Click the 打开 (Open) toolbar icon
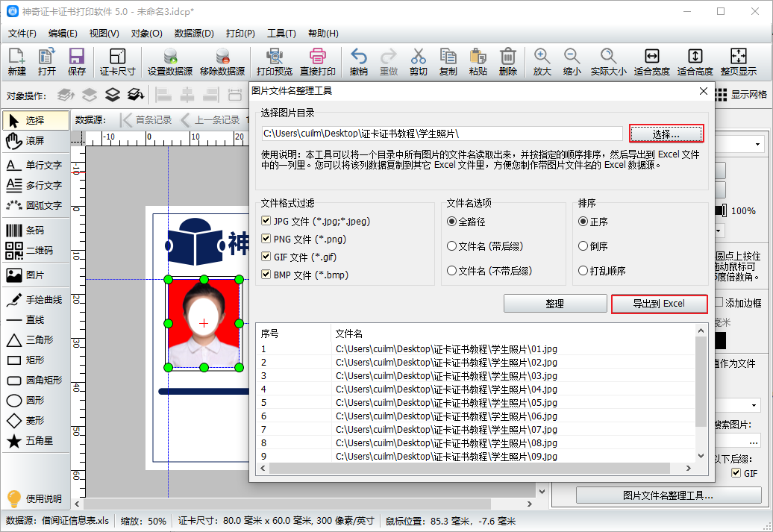The height and width of the screenshot is (532, 773). coord(47,62)
